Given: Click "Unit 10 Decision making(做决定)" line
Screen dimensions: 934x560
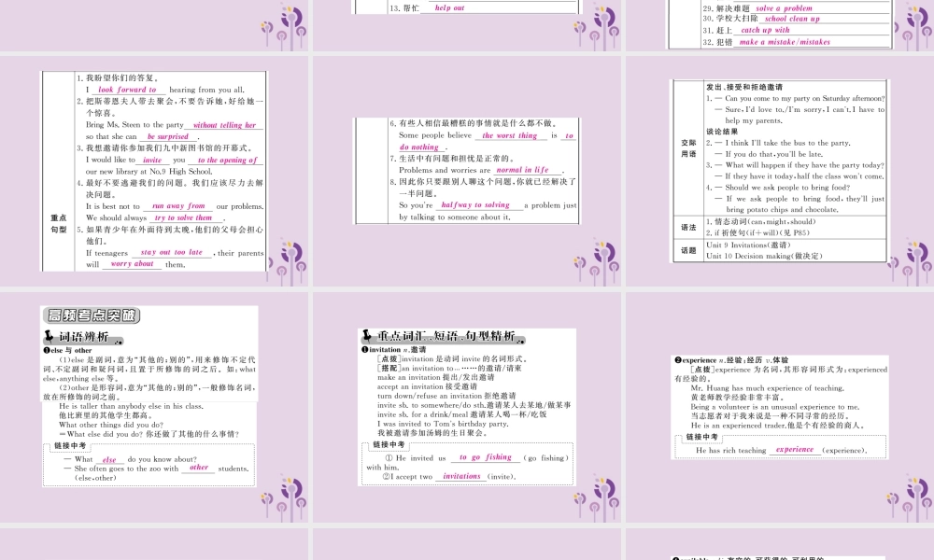Looking at the screenshot, I should click(764, 256).
